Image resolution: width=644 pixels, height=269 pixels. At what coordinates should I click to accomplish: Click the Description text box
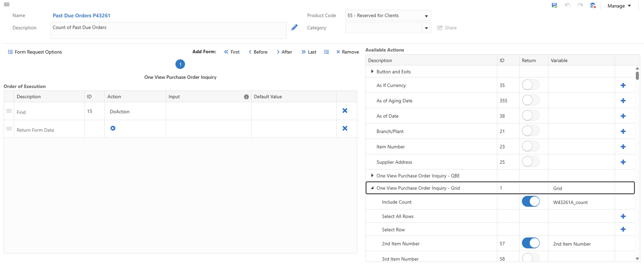click(x=169, y=30)
